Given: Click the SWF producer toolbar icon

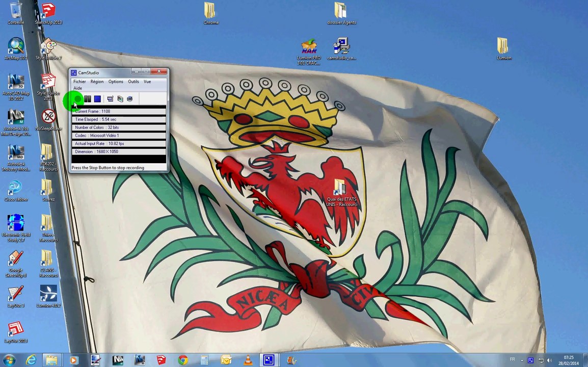Looking at the screenshot, I should click(130, 99).
